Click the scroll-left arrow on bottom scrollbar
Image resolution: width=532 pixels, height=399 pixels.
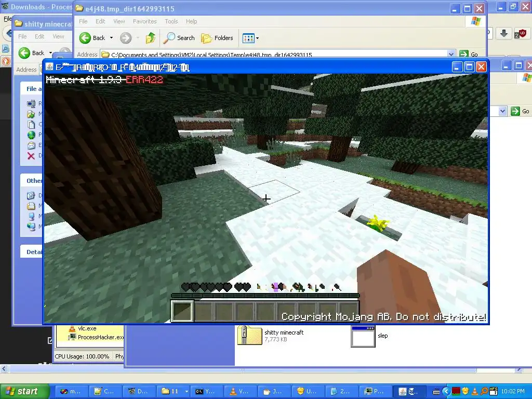pyautogui.click(x=4, y=369)
